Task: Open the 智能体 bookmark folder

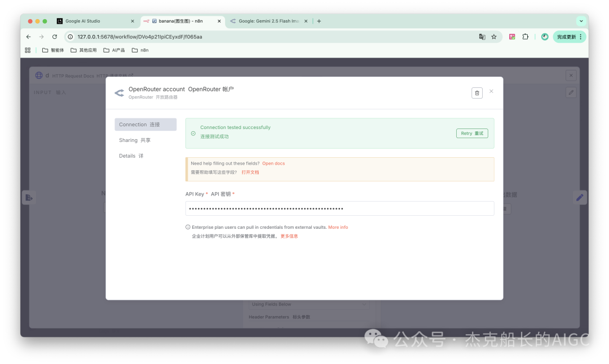Action: 53,50
